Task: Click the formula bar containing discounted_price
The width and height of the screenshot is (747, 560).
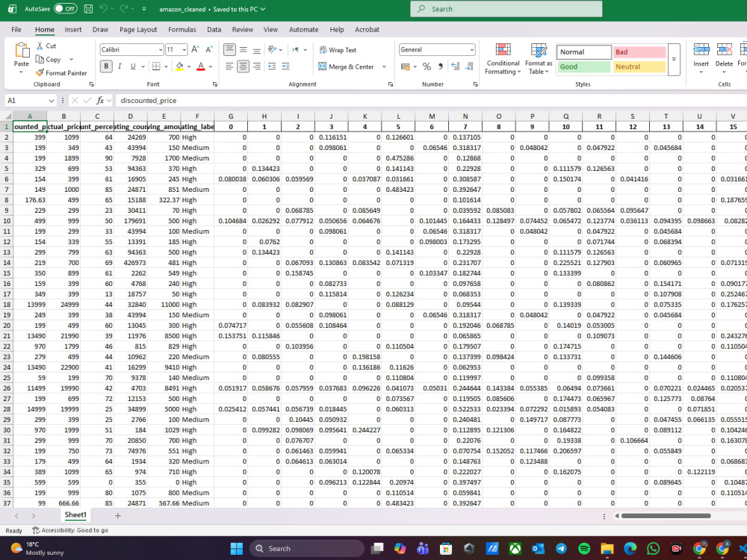Action: click(x=431, y=101)
